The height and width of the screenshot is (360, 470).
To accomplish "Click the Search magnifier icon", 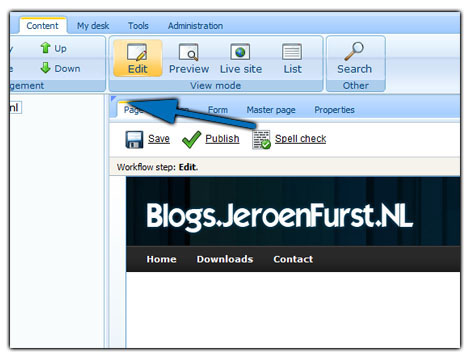I will (x=354, y=51).
